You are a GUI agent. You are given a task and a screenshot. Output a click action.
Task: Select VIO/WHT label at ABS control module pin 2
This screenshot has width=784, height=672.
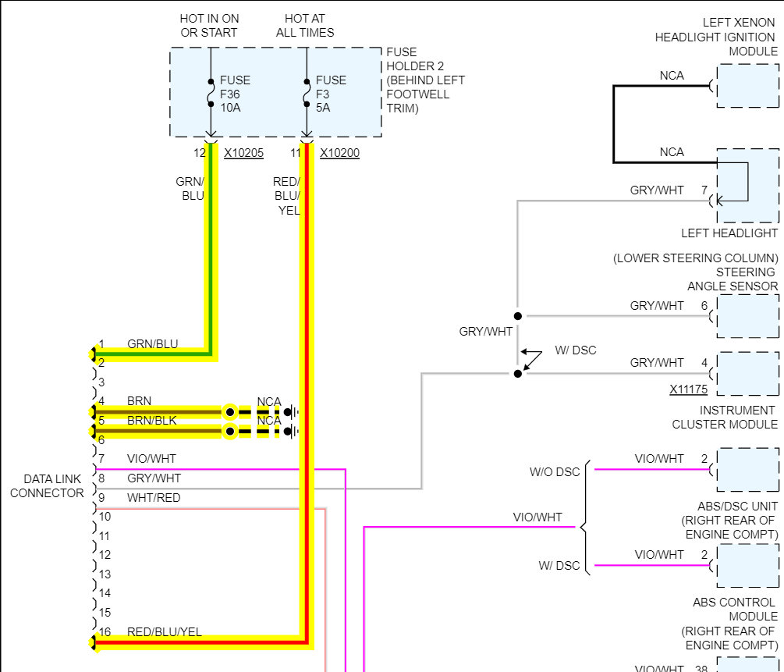point(659,554)
